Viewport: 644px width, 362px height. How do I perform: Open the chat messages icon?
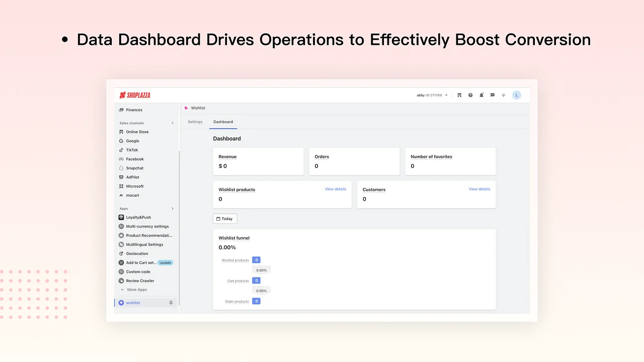[x=493, y=95]
